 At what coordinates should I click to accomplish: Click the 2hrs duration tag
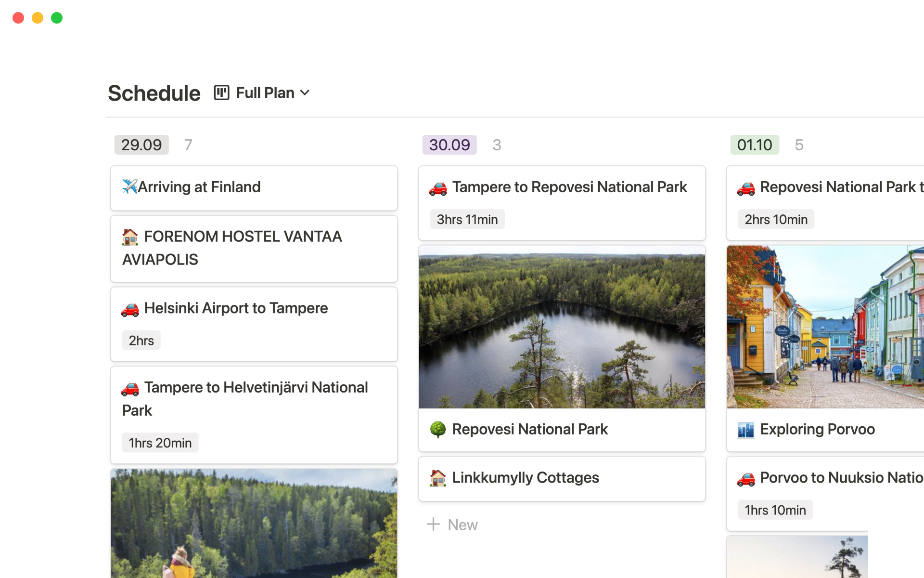(141, 340)
